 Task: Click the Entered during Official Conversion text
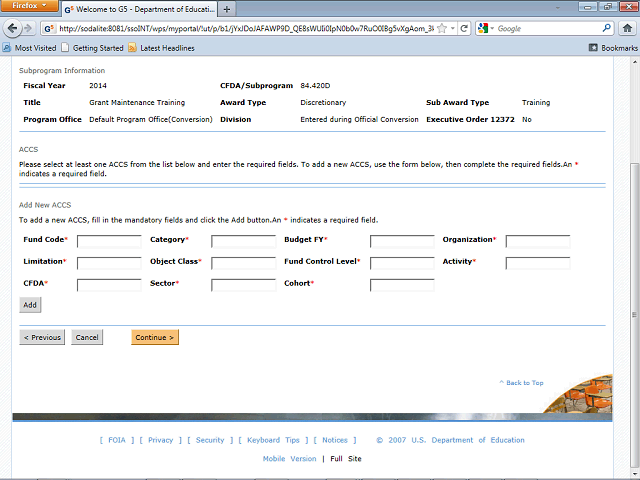tap(359, 120)
